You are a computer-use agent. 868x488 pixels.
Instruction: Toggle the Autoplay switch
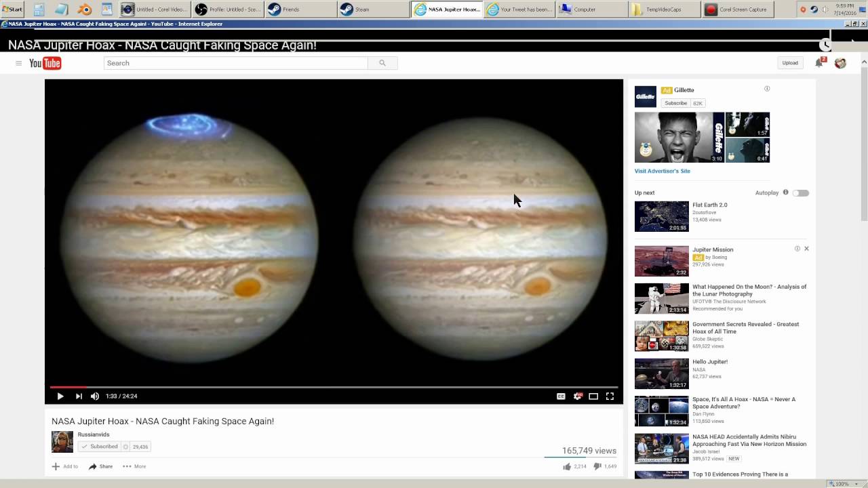[x=801, y=193]
